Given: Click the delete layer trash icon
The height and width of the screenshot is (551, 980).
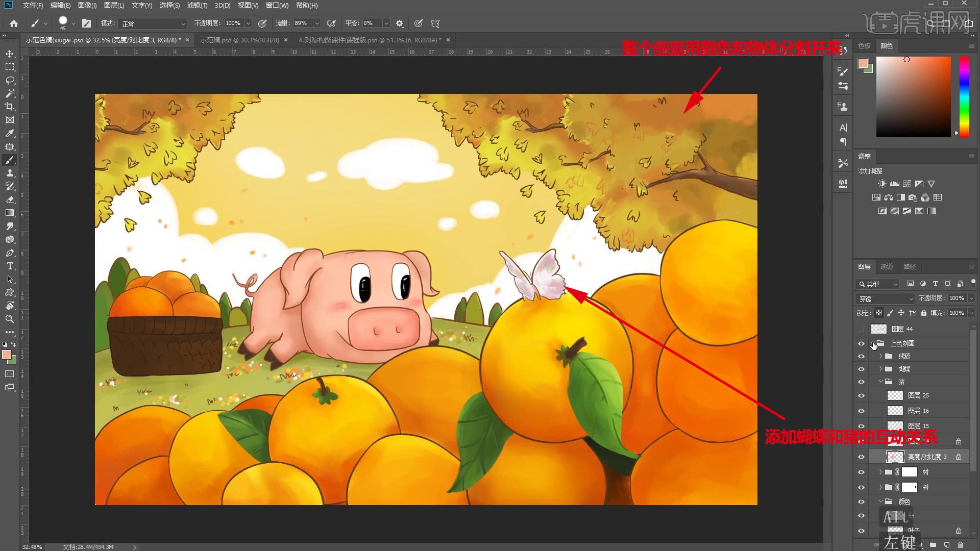Looking at the screenshot, I should pos(960,545).
